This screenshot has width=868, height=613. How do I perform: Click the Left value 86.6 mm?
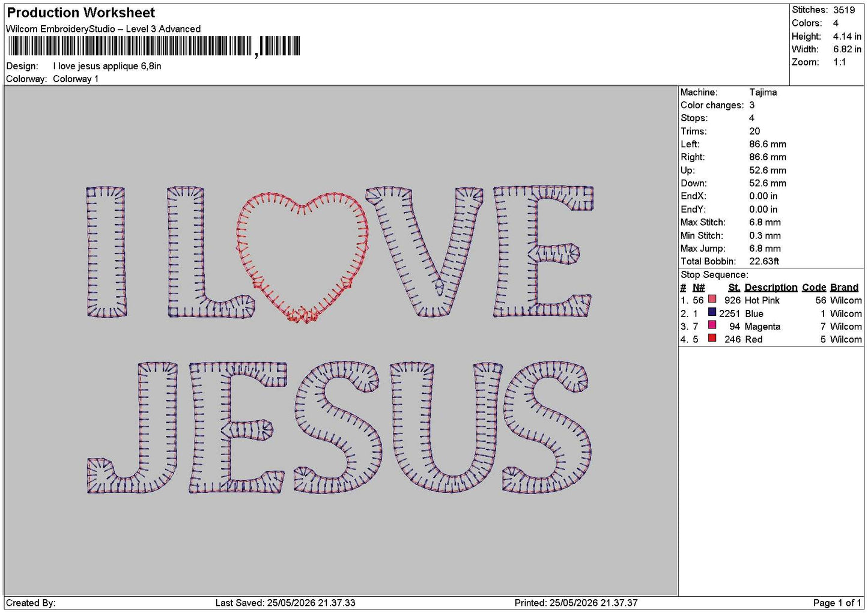click(768, 144)
